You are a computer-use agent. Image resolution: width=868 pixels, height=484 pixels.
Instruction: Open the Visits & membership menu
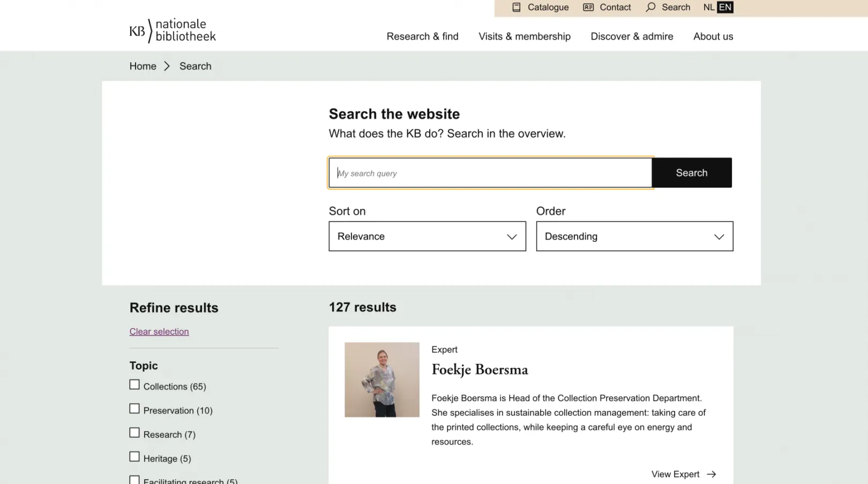pyautogui.click(x=525, y=36)
